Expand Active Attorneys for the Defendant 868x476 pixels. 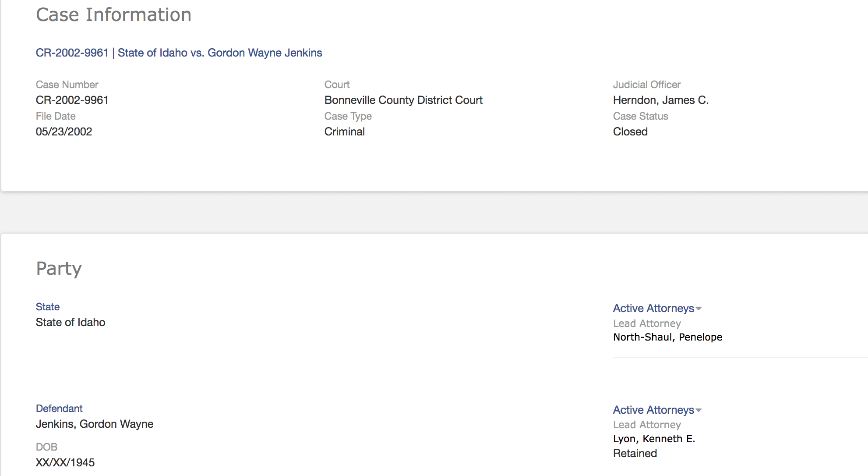pyautogui.click(x=656, y=410)
